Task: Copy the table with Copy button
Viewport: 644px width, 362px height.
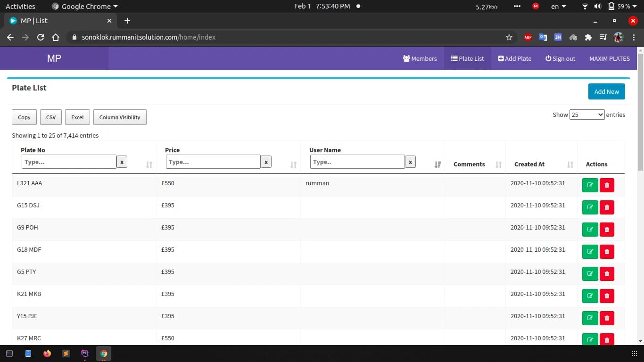Action: coord(24,117)
